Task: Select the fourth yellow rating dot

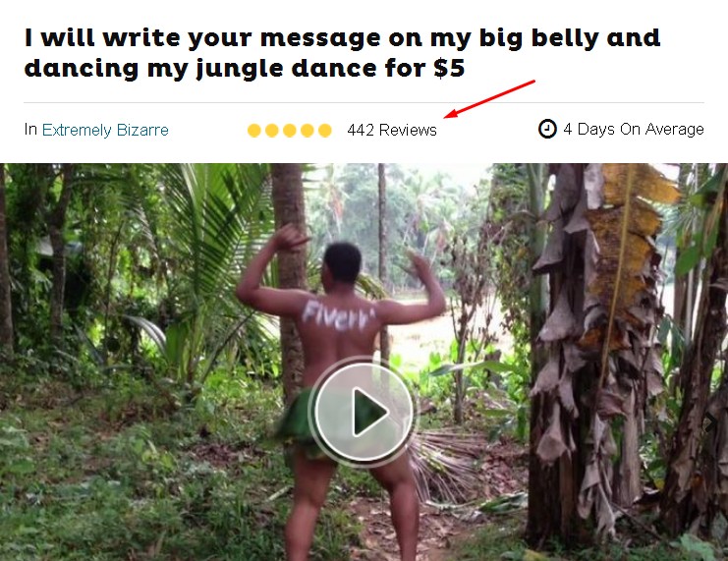Action: tap(307, 131)
